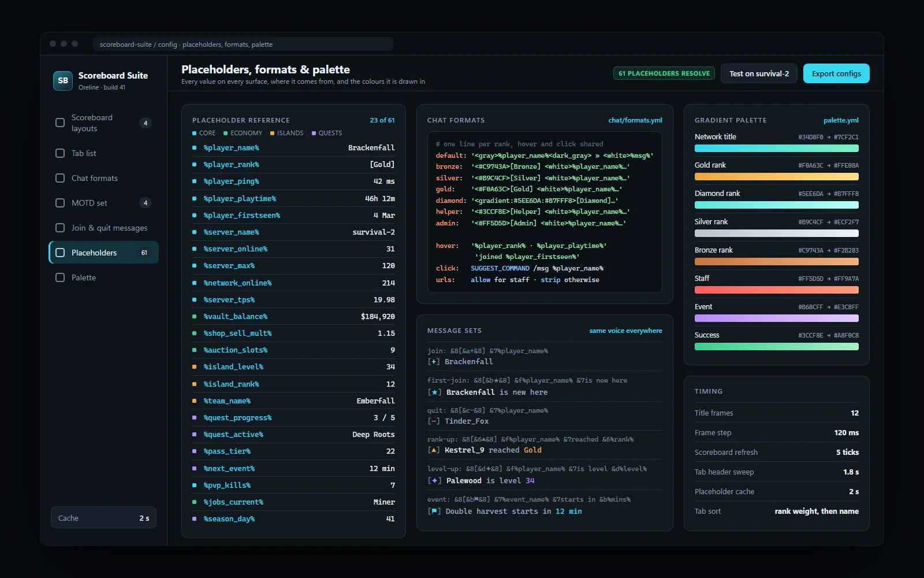Click the Placeholders count badge 61
Image resolution: width=924 pixels, height=578 pixels.
click(x=144, y=253)
